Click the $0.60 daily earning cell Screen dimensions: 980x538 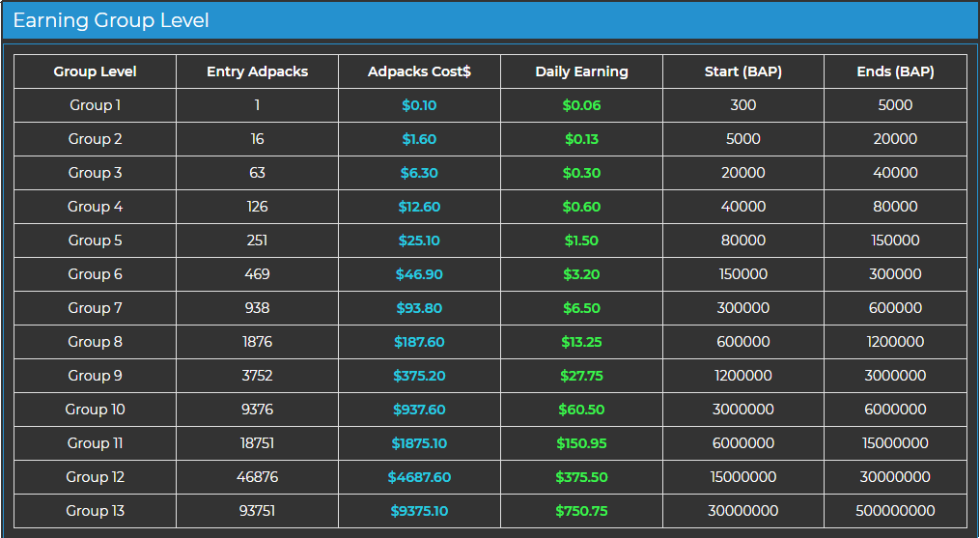click(581, 207)
